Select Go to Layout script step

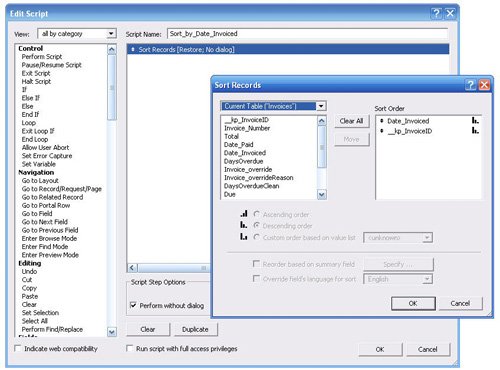(40, 180)
